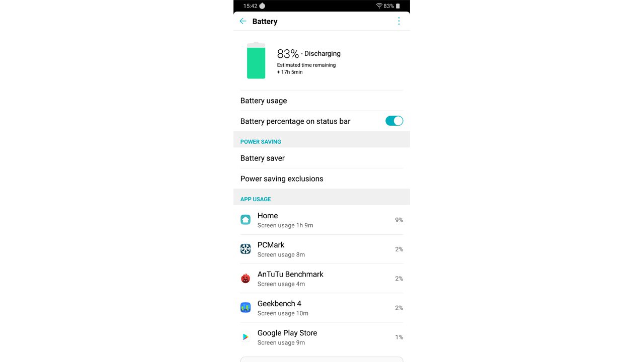Viewport: 644px width, 362px height.
Task: Open Power saving exclusions
Action: [x=321, y=178]
